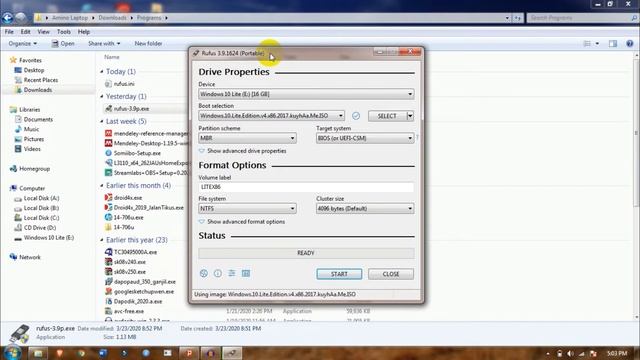Select Windows 10 Lite (E:) drive
This screenshot has height=360, width=640.
click(44, 238)
